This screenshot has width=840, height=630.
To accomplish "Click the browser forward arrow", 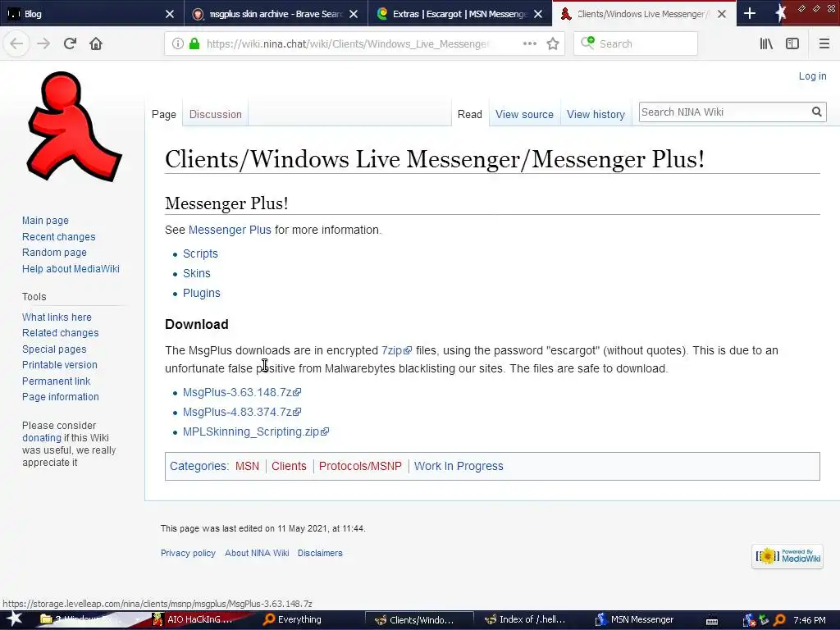I will click(43, 43).
